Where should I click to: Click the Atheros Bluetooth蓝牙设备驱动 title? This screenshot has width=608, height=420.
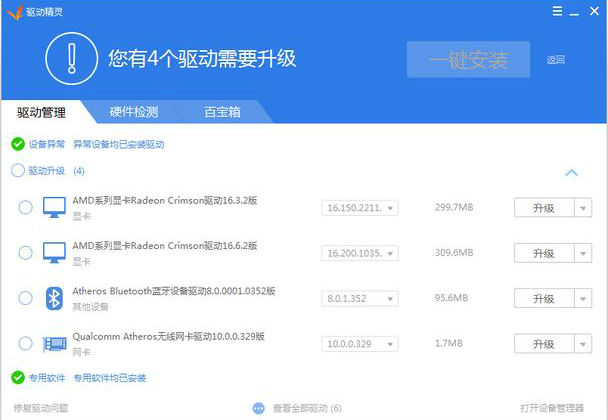tap(174, 291)
